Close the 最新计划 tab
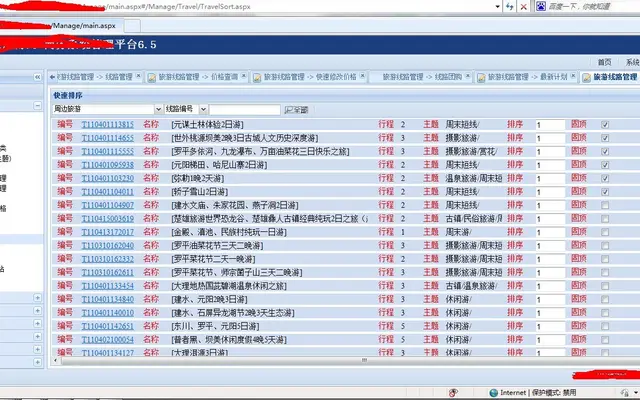Screen dimensions: 640x400 (573, 76)
